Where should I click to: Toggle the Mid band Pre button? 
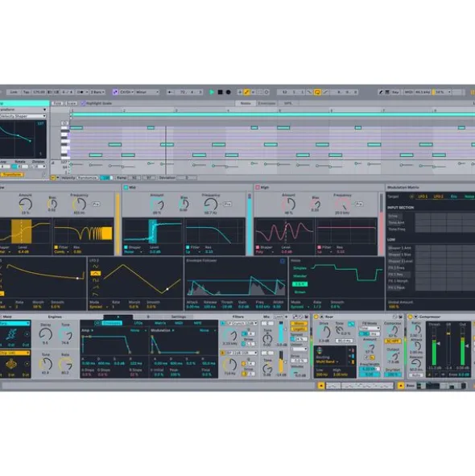228,204
